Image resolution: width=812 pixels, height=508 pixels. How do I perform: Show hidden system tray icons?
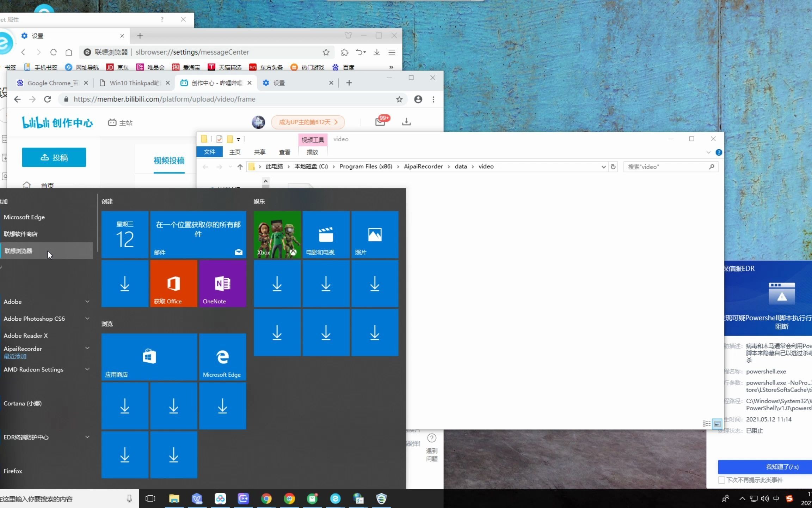point(742,498)
